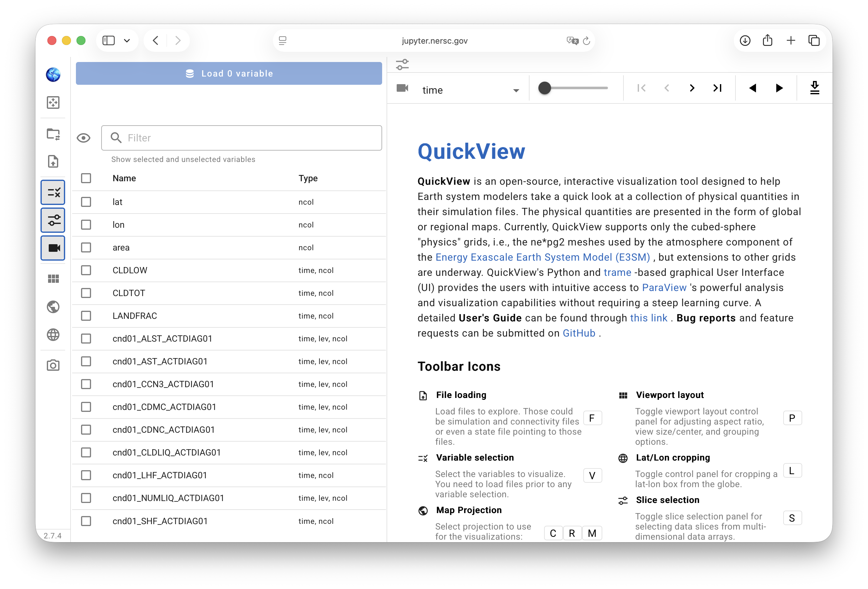Viewport: 868px width, 589px height.
Task: Select the cnd01_CLDLIQ_ACTDIAG01 checkbox
Action: click(86, 453)
